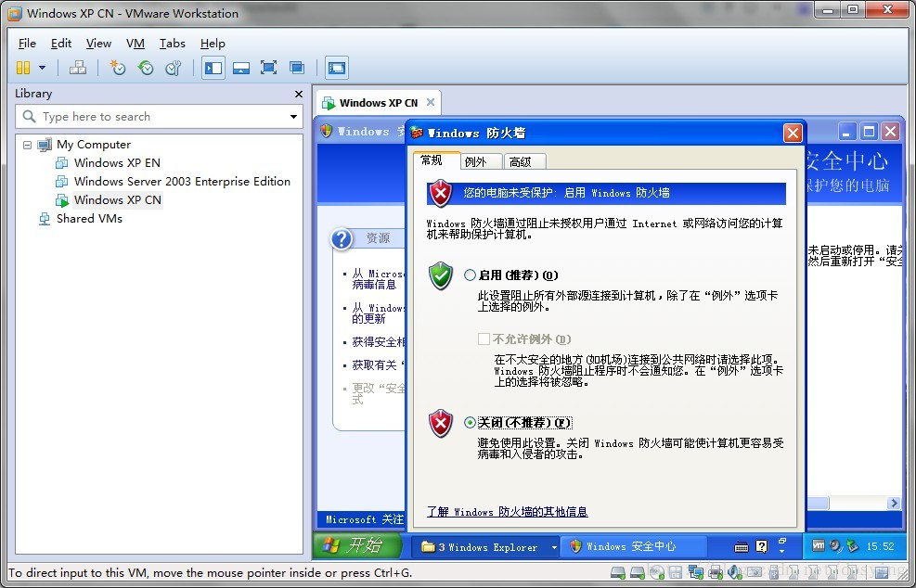Select Windows XP CN in library tree
916x588 pixels.
click(x=117, y=200)
